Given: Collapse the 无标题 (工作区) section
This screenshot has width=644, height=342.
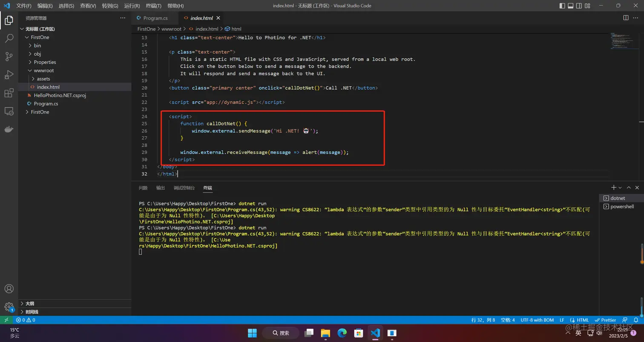Looking at the screenshot, I should [75, 29].
